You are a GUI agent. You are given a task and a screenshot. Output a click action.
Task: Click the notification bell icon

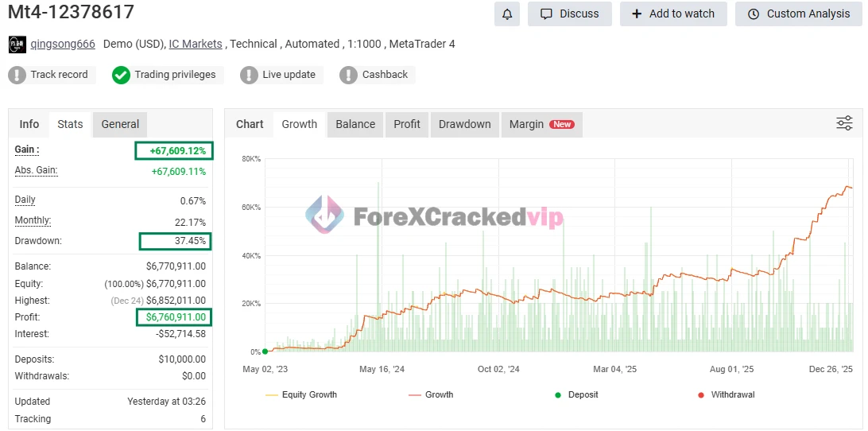point(507,14)
